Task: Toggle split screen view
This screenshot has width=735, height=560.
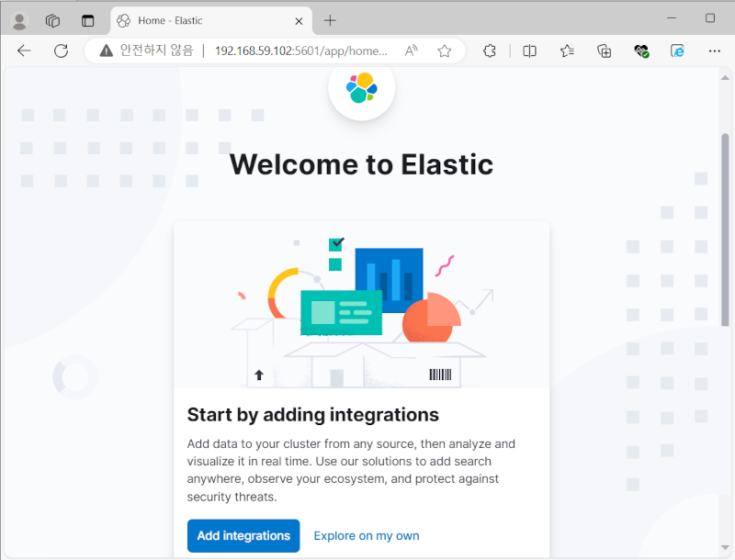Action: [x=529, y=50]
